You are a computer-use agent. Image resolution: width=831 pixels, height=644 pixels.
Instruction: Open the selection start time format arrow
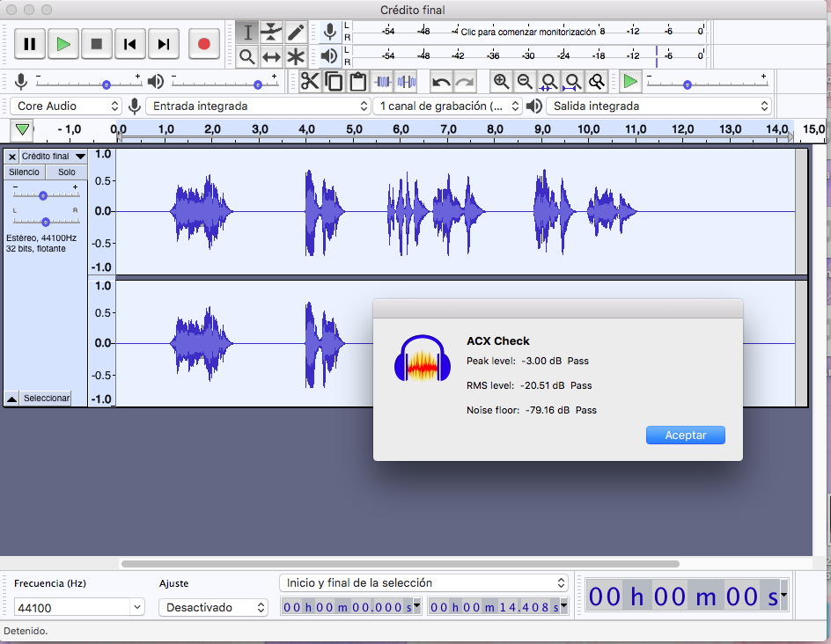417,604
